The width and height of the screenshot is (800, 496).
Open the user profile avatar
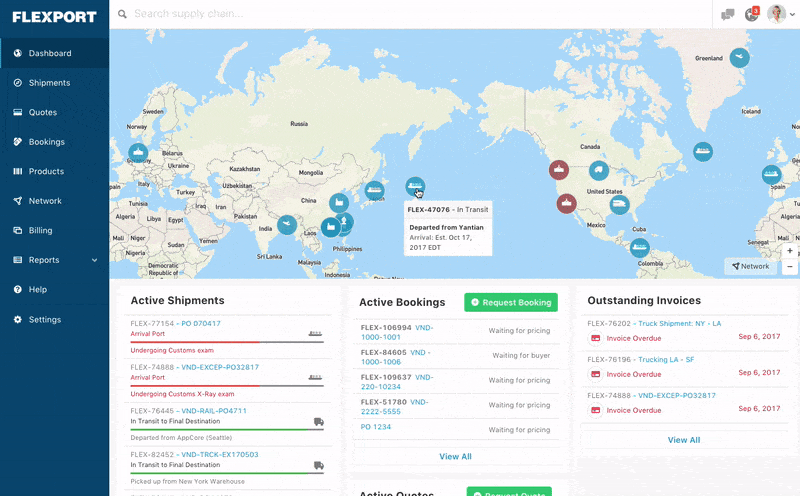tap(776, 14)
